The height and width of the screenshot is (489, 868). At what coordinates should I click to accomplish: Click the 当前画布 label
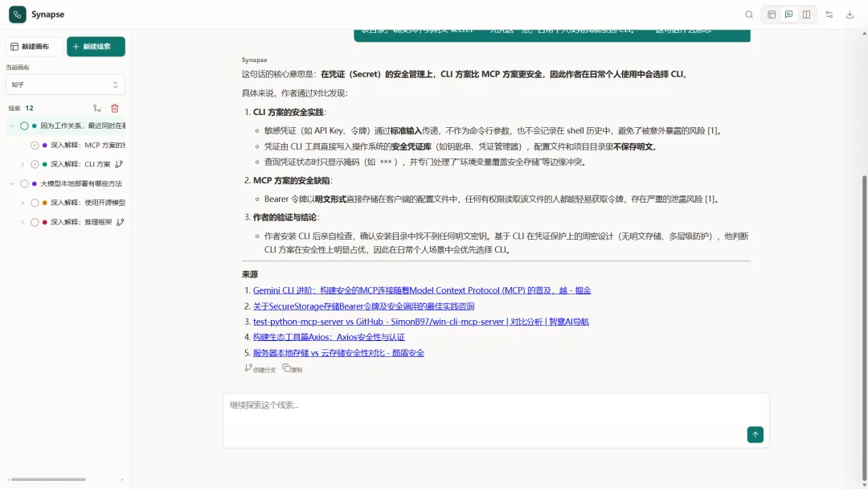pos(18,68)
